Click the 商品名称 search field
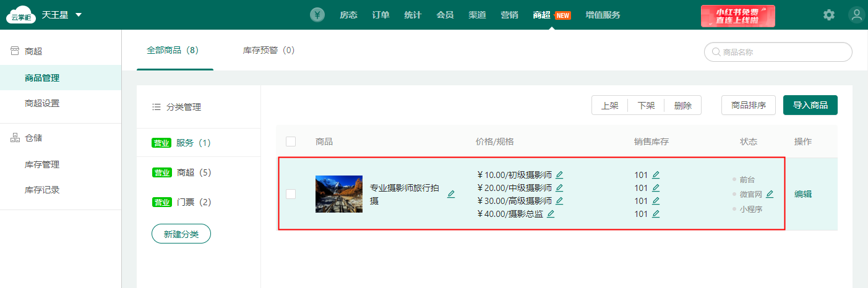 pyautogui.click(x=778, y=53)
